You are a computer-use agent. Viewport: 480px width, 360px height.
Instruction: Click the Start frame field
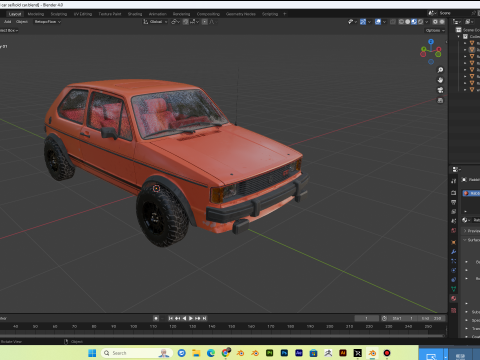pos(403,318)
